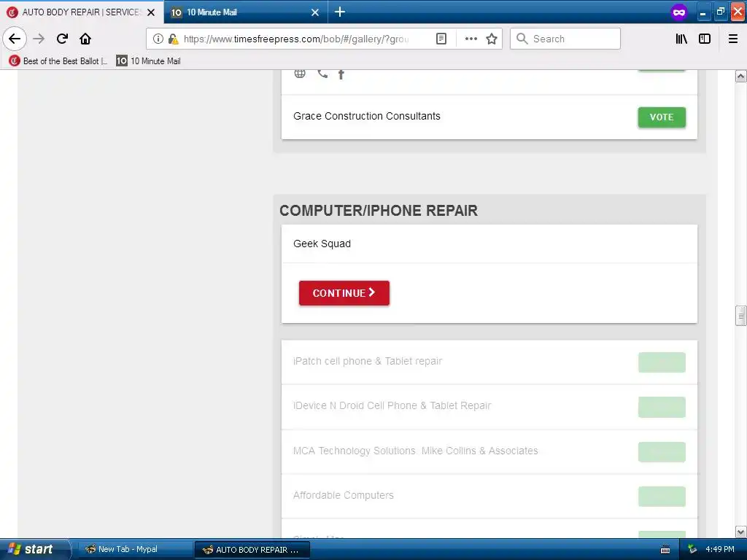
Task: Show sidebars icon
Action: coord(705,39)
